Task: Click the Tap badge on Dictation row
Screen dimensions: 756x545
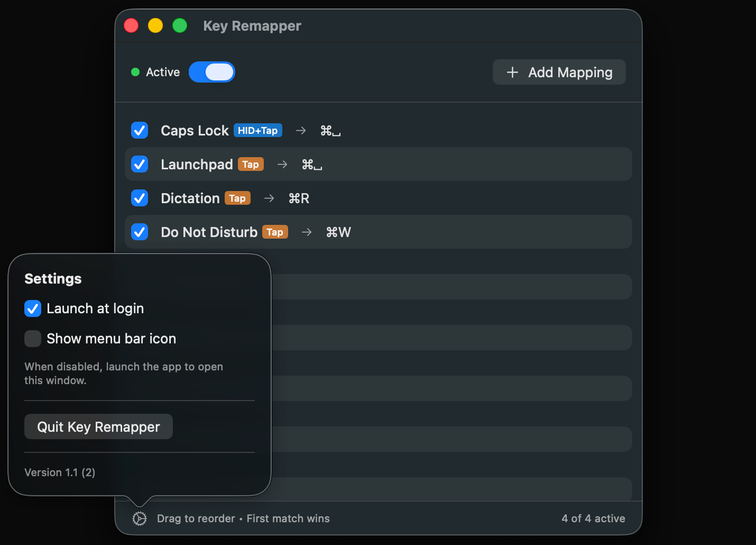Action: [x=237, y=198]
